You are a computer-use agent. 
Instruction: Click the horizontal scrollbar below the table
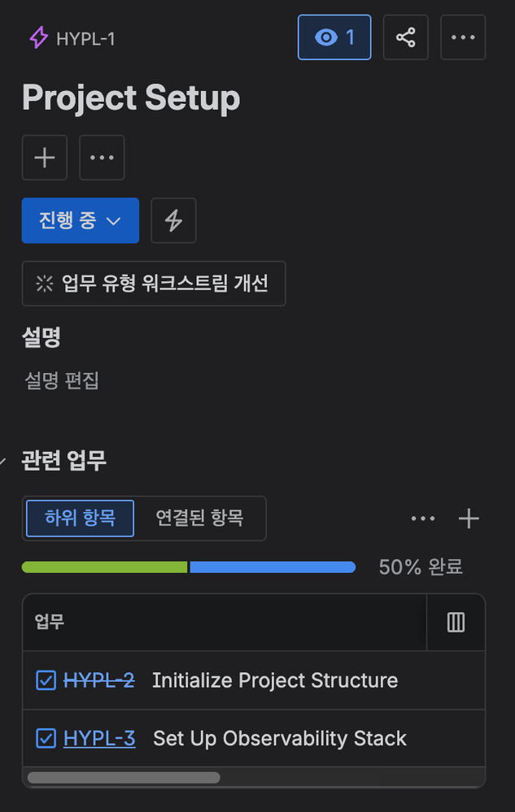click(123, 777)
